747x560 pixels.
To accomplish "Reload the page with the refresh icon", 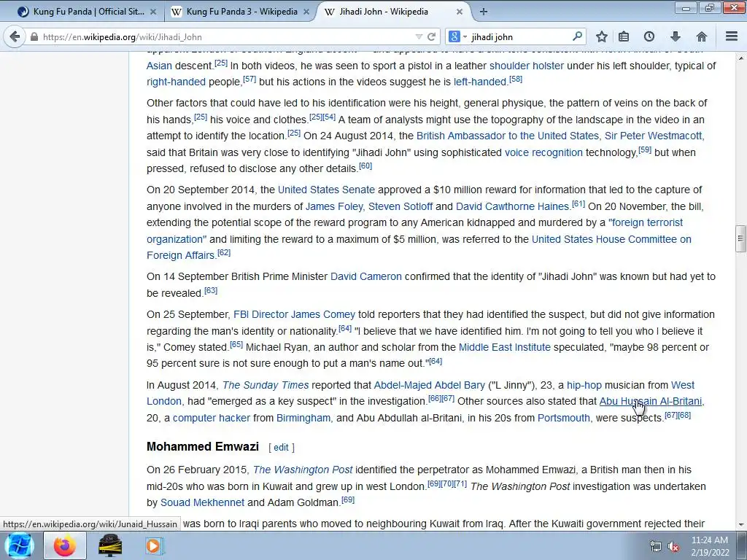I will (432, 36).
